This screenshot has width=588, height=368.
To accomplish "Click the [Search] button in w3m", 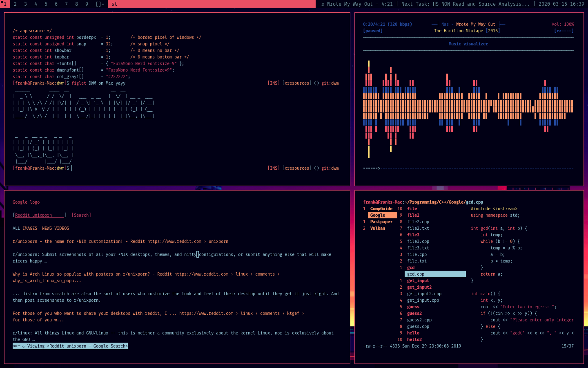I will pyautogui.click(x=81, y=215).
